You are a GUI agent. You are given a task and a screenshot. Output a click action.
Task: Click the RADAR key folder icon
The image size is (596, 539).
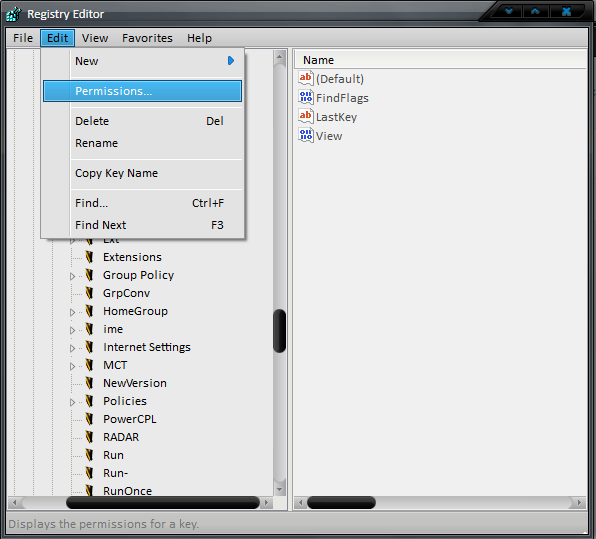point(90,437)
